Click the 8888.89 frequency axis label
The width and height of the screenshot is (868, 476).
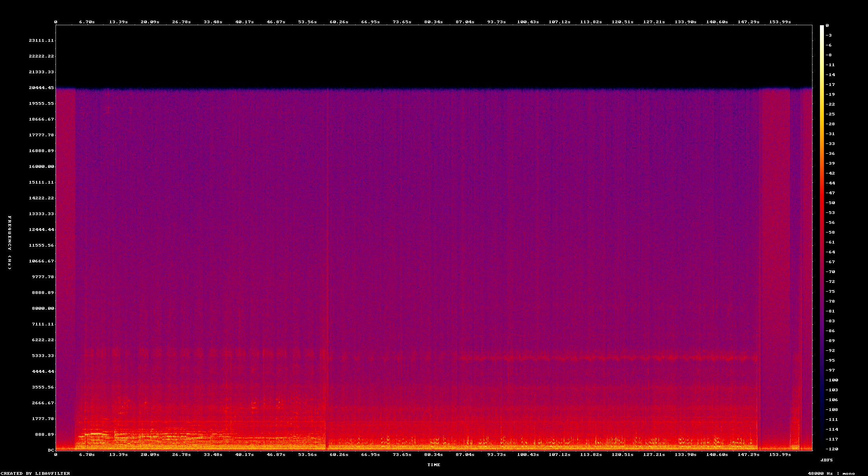pos(43,293)
